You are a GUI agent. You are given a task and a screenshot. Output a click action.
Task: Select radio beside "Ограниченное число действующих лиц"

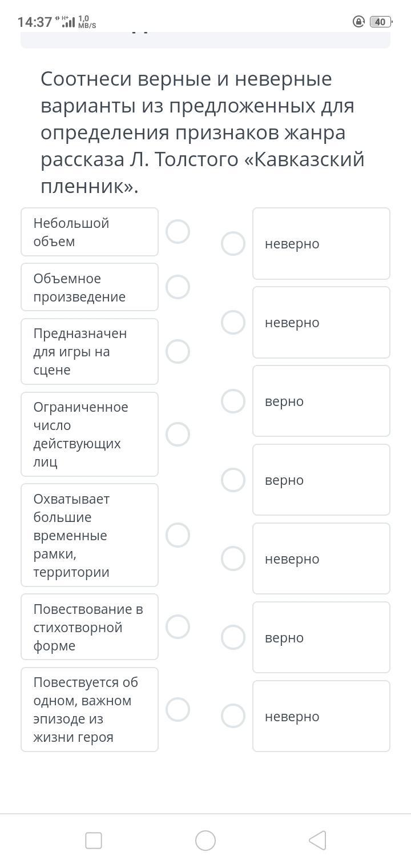point(178,434)
